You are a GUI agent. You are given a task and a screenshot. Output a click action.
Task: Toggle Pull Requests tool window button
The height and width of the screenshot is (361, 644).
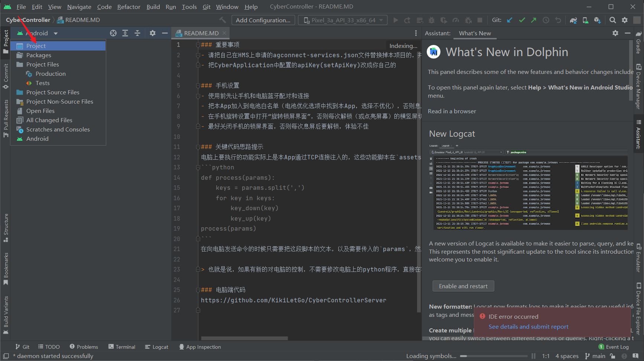click(x=6, y=118)
